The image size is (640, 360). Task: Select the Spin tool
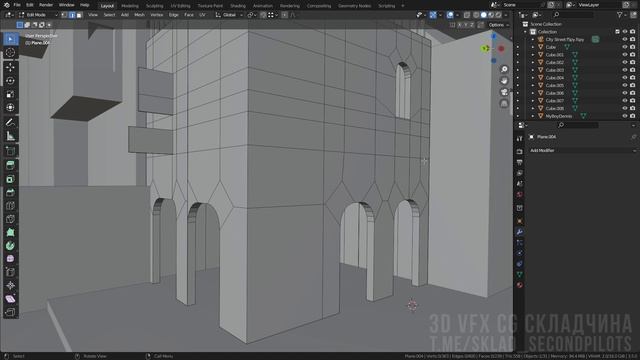tap(10, 246)
